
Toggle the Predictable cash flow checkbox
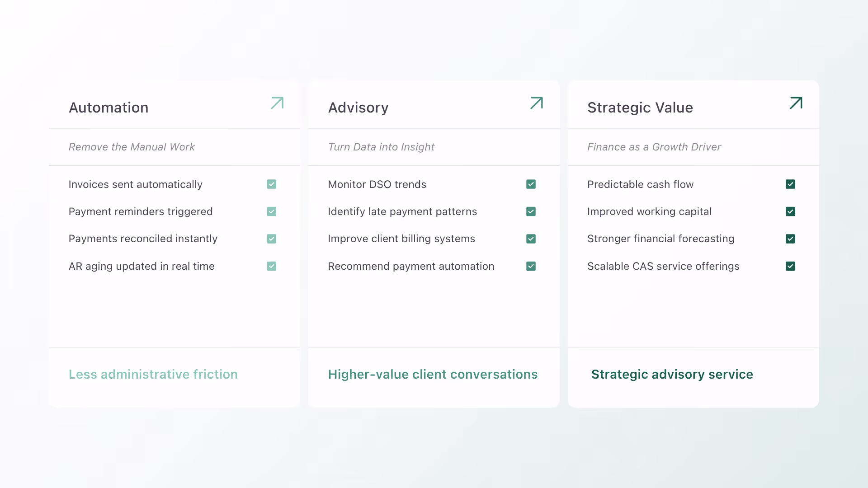[x=791, y=184]
